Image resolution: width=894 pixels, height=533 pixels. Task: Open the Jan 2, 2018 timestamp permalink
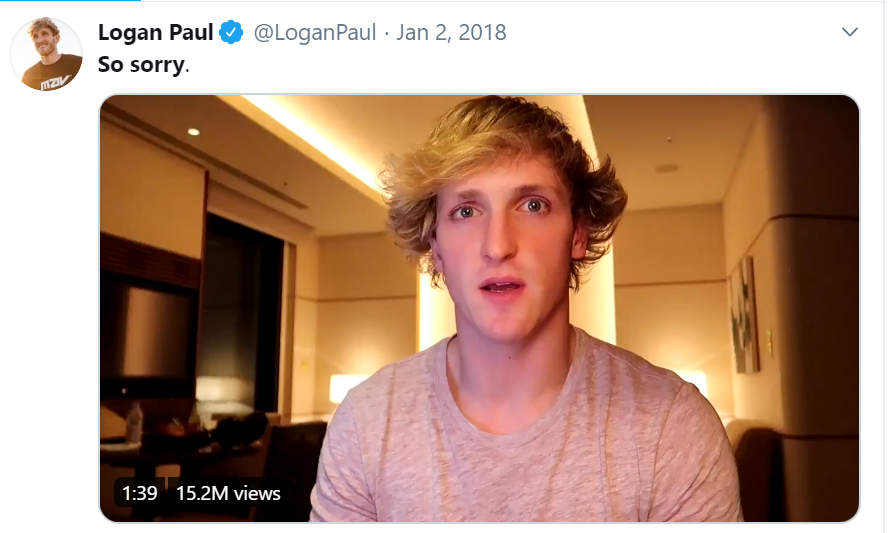(x=451, y=32)
